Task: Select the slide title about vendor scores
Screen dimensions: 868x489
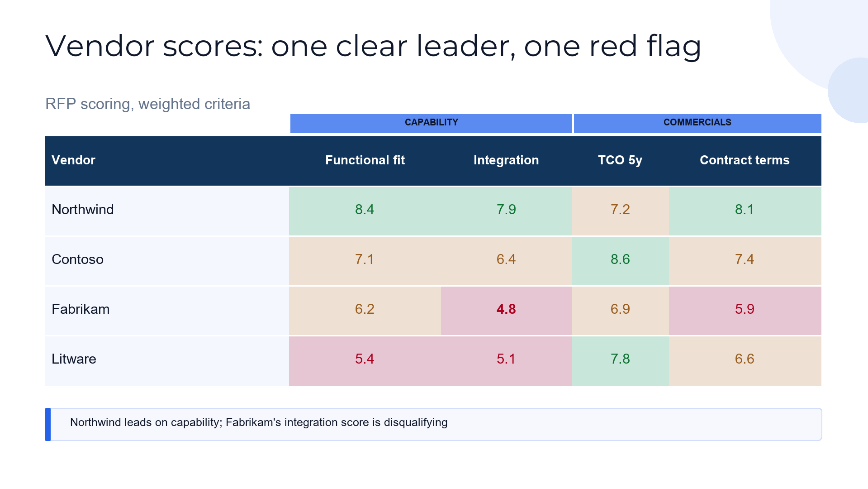Action: [373, 46]
